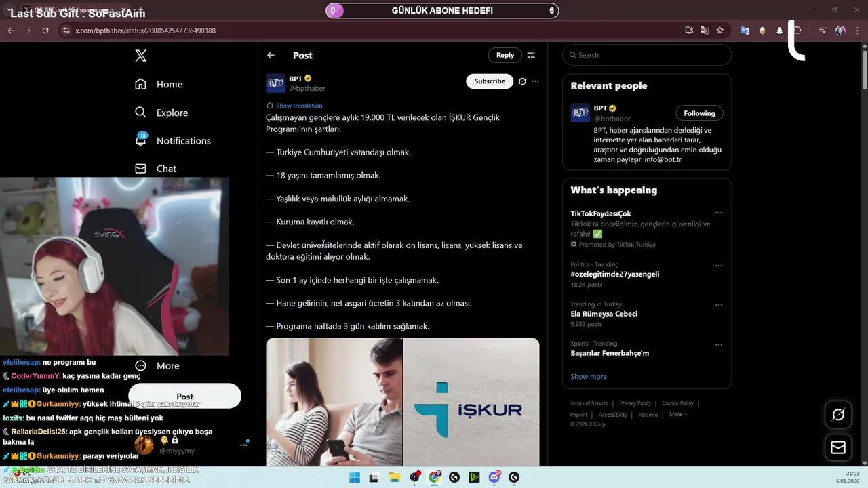Click the browser Back arrow

click(x=11, y=30)
